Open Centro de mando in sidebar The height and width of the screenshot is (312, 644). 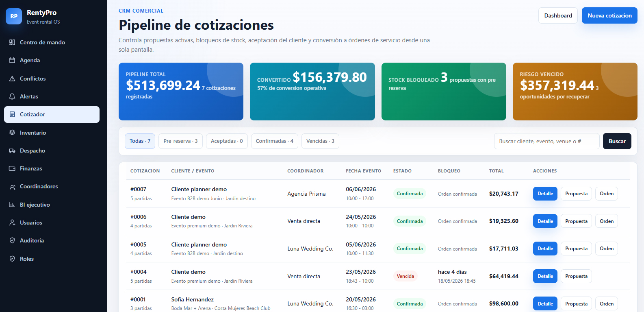coord(52,42)
